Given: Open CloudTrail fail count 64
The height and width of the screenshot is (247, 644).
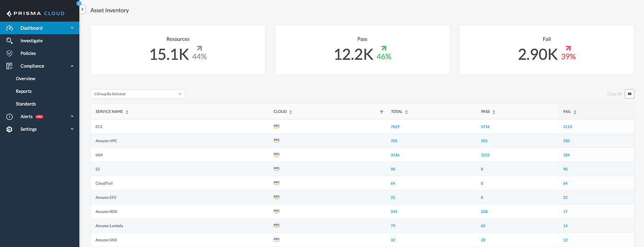Looking at the screenshot, I should pyautogui.click(x=565, y=183).
